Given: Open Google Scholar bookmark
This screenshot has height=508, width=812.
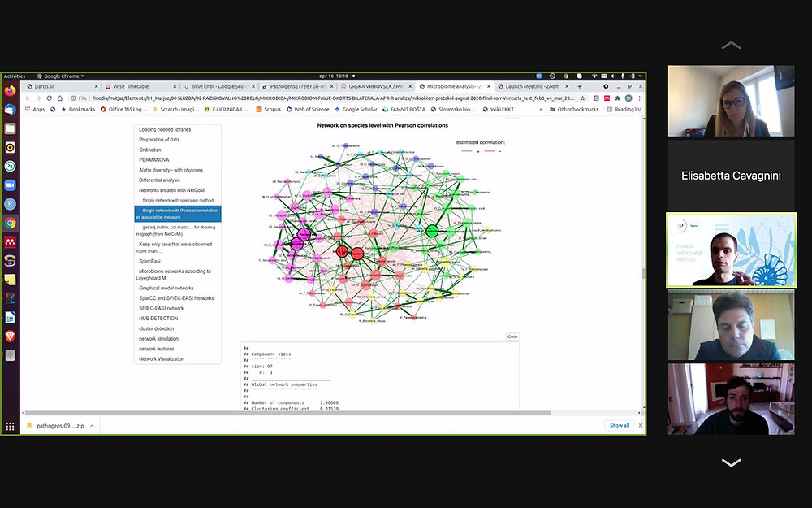Looking at the screenshot, I should point(356,110).
